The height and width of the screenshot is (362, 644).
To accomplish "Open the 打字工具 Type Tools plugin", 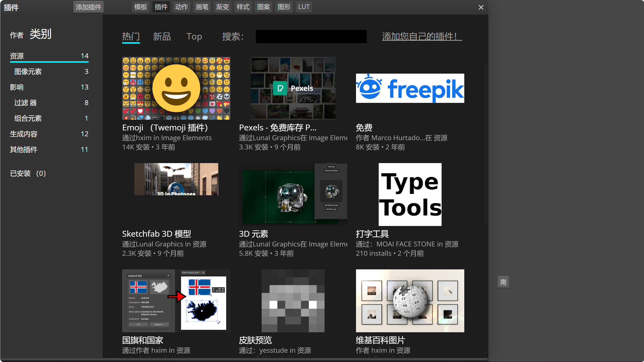I will [x=410, y=195].
